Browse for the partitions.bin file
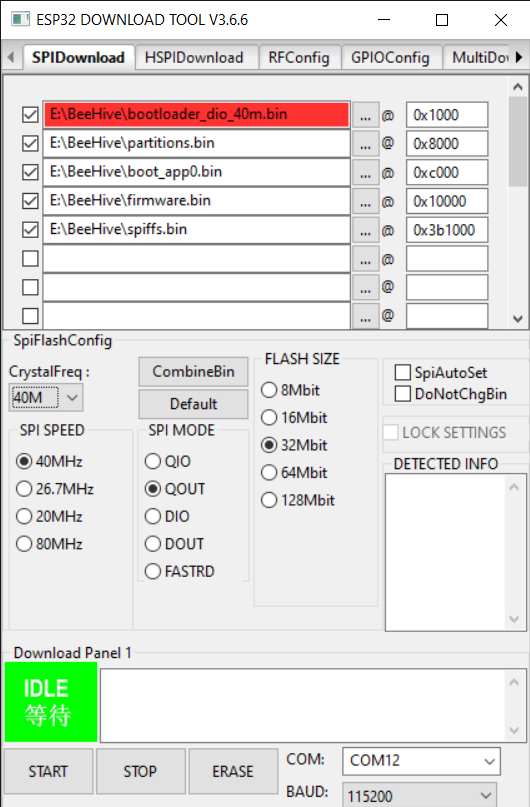The image size is (530, 807). click(x=365, y=144)
